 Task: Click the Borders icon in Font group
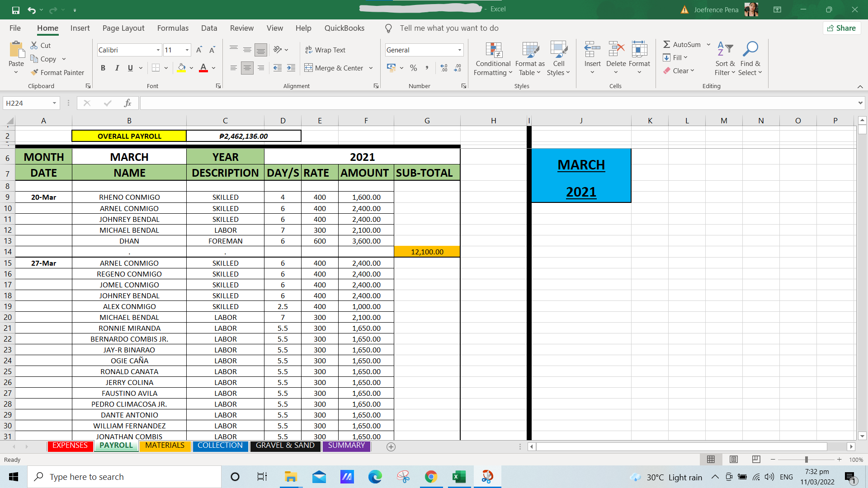click(156, 68)
